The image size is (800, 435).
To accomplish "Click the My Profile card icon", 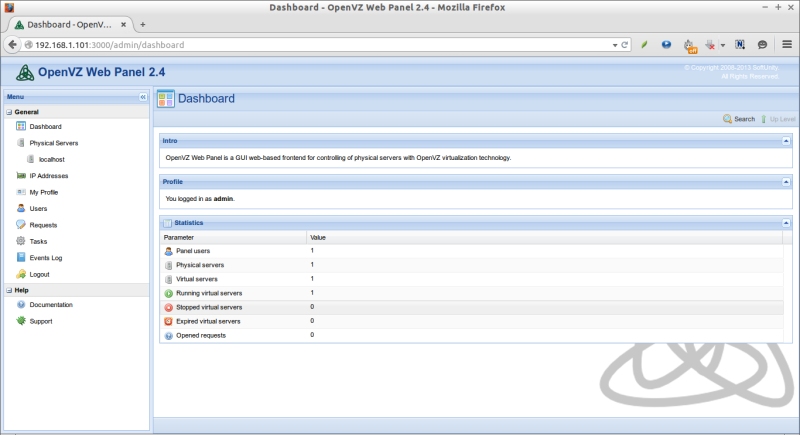I will 21,192.
